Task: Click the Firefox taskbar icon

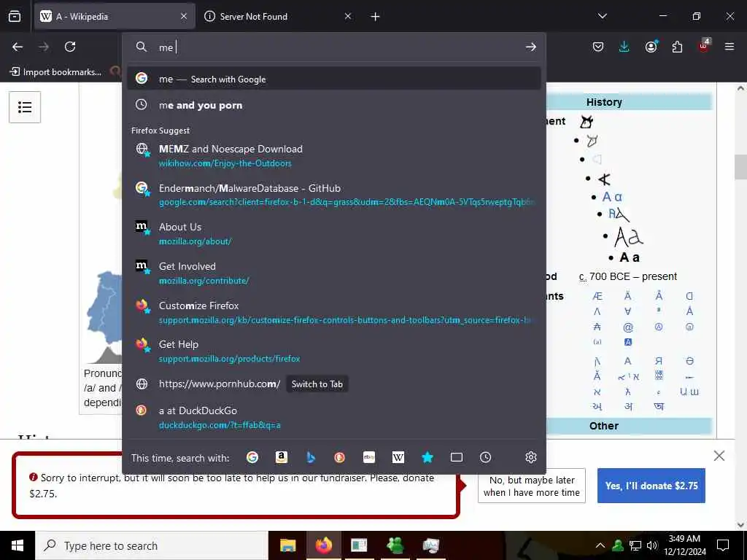Action: 323,545
